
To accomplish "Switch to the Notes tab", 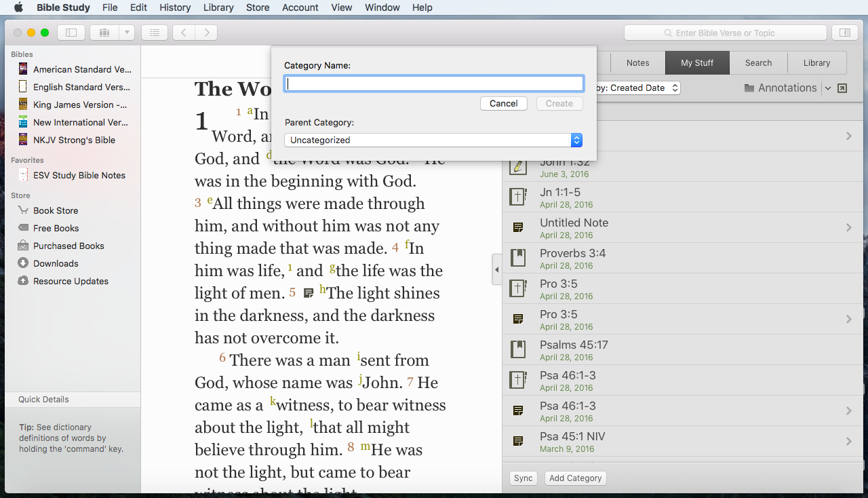I will [x=637, y=63].
